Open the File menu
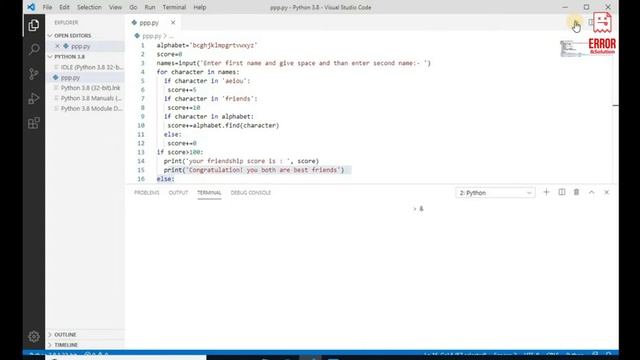Screen dimensions: 640x360 47,7
